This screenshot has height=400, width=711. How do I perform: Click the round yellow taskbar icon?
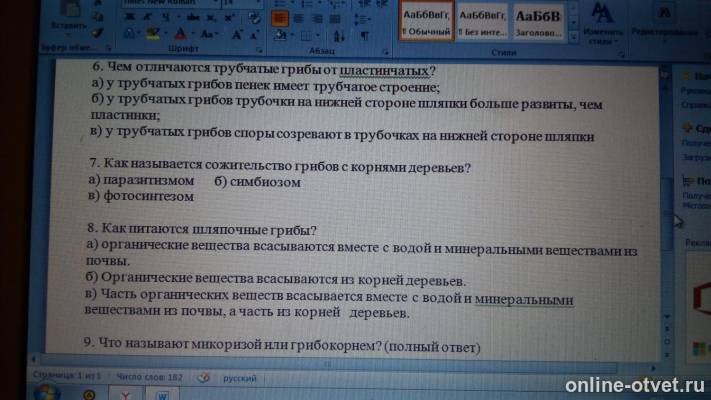click(x=89, y=395)
